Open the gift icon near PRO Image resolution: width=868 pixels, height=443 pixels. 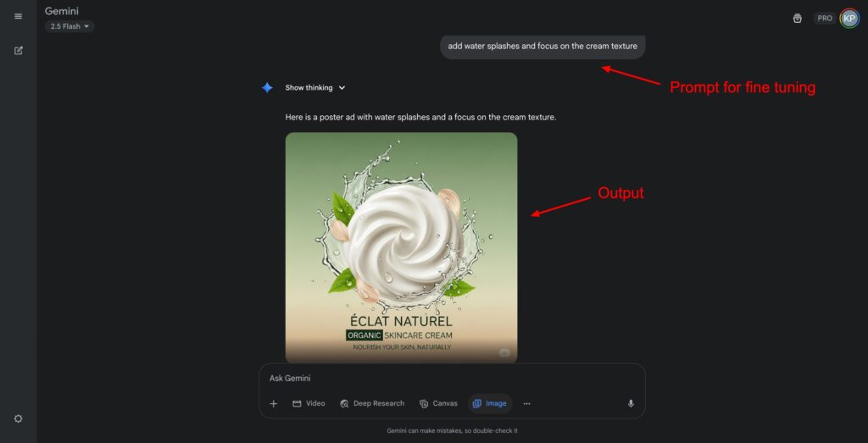pyautogui.click(x=797, y=19)
